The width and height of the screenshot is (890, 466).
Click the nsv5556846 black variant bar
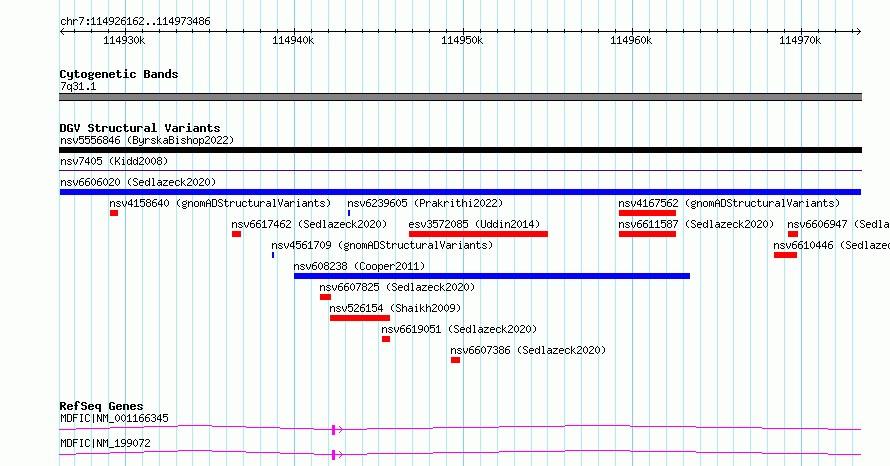[460, 150]
